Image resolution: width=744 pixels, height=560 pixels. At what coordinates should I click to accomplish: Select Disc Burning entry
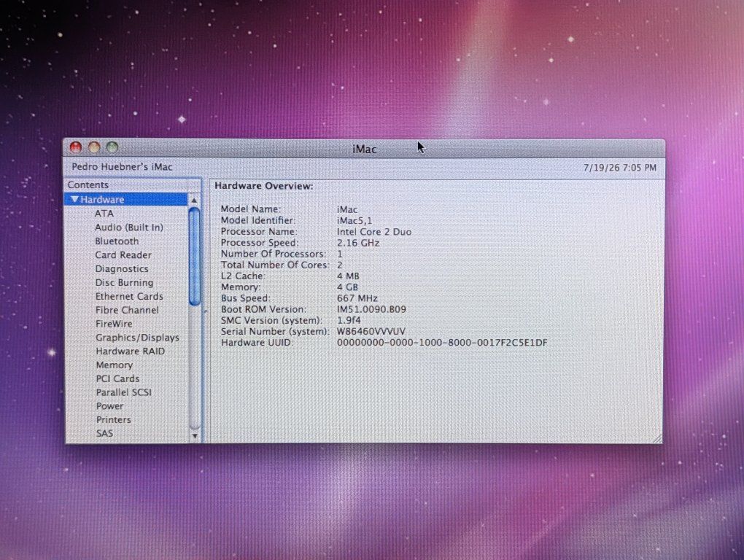tap(124, 283)
